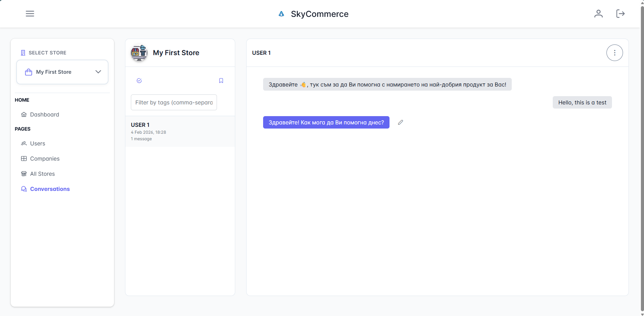Click the SkyCommerce logo icon
This screenshot has height=316, width=644.
281,14
